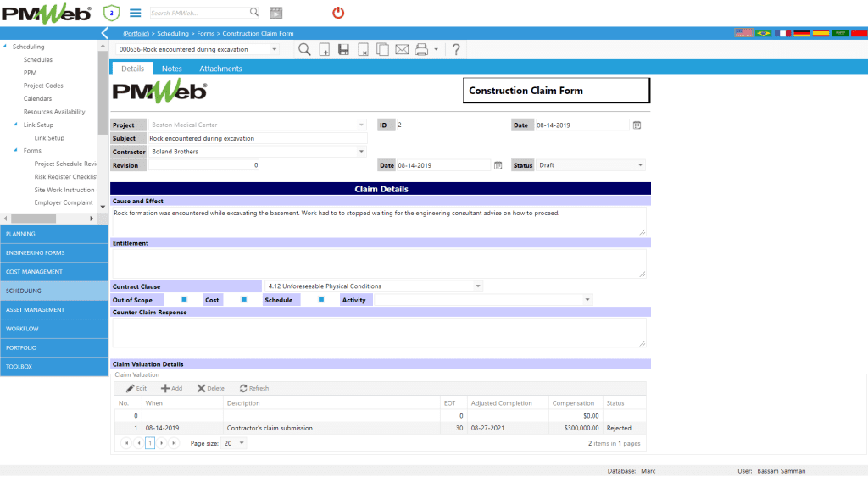Open Risk Register Checklist in sidebar
The height and width of the screenshot is (488, 868).
coord(66,177)
